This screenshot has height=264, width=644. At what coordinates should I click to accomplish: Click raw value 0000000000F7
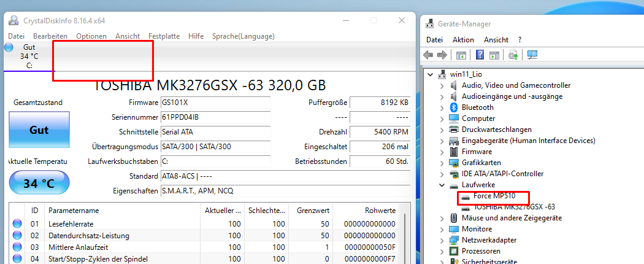[371, 259]
